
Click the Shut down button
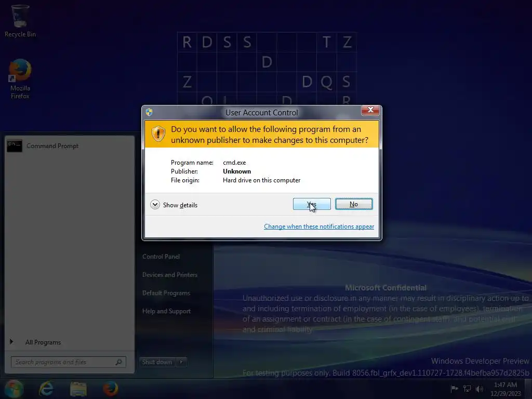coord(157,362)
